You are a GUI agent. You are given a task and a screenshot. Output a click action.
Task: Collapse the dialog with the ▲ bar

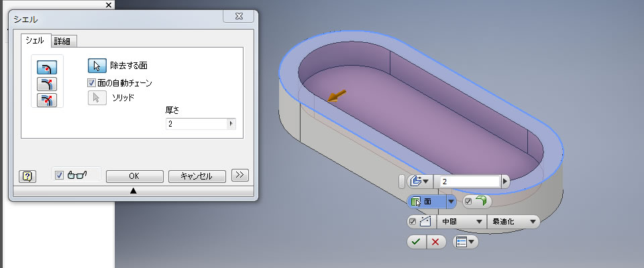click(133, 191)
